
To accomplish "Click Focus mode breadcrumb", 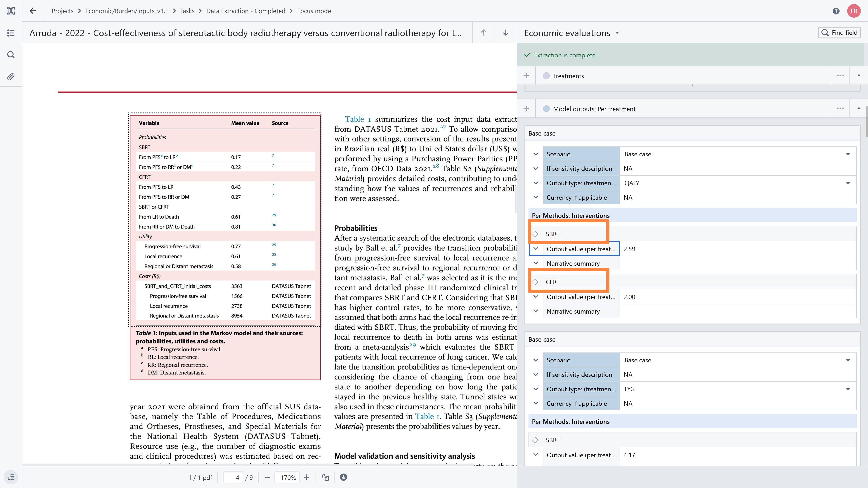I will pyautogui.click(x=314, y=11).
